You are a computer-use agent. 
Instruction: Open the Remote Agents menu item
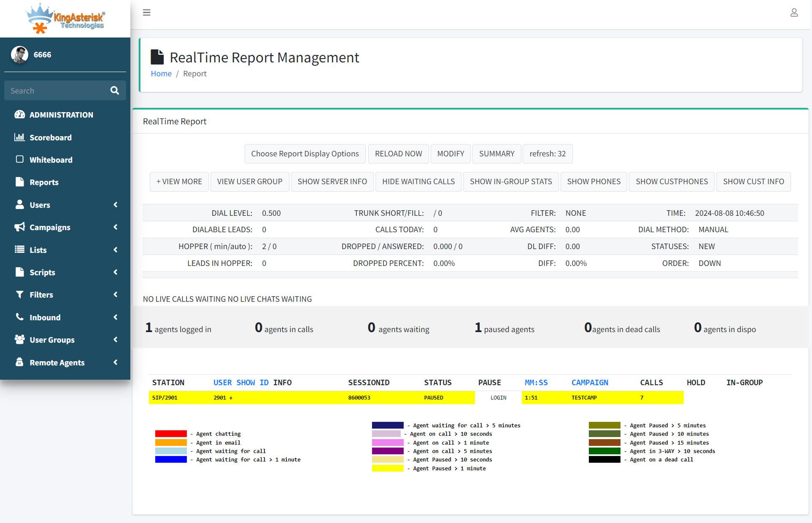click(x=57, y=362)
